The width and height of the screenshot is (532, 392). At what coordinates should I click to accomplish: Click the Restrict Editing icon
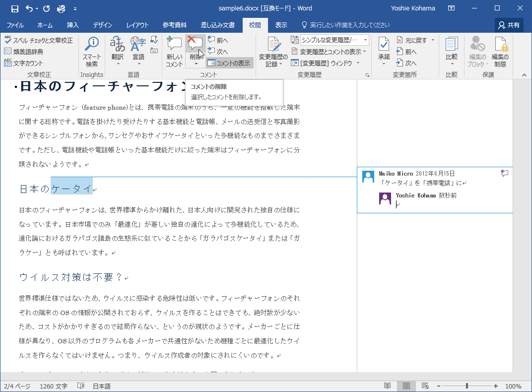click(x=500, y=45)
